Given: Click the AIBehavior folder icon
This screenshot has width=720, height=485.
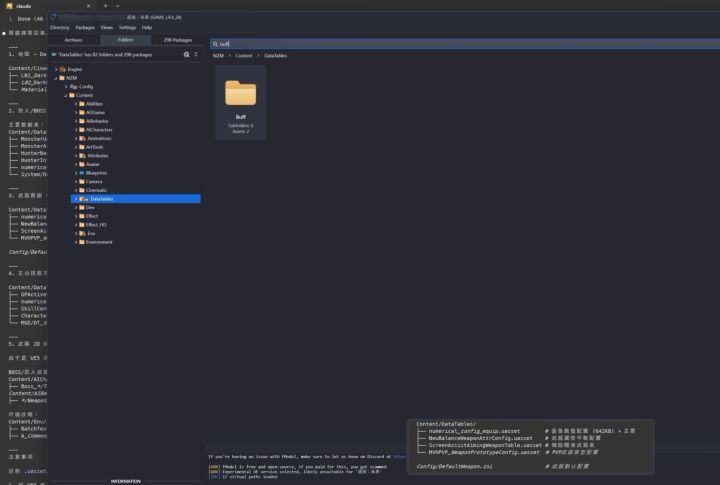Looking at the screenshot, I should click(x=82, y=121).
